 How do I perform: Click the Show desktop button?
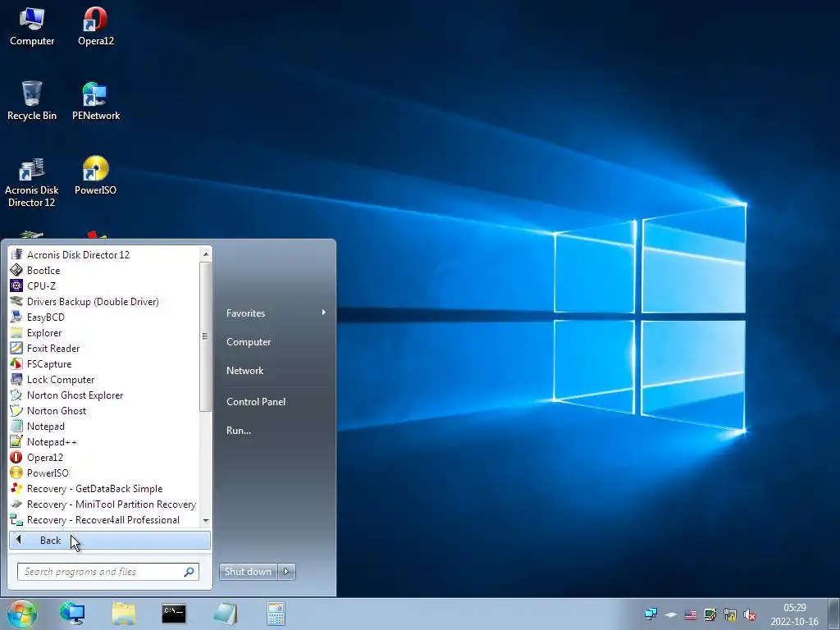pyautogui.click(x=834, y=614)
